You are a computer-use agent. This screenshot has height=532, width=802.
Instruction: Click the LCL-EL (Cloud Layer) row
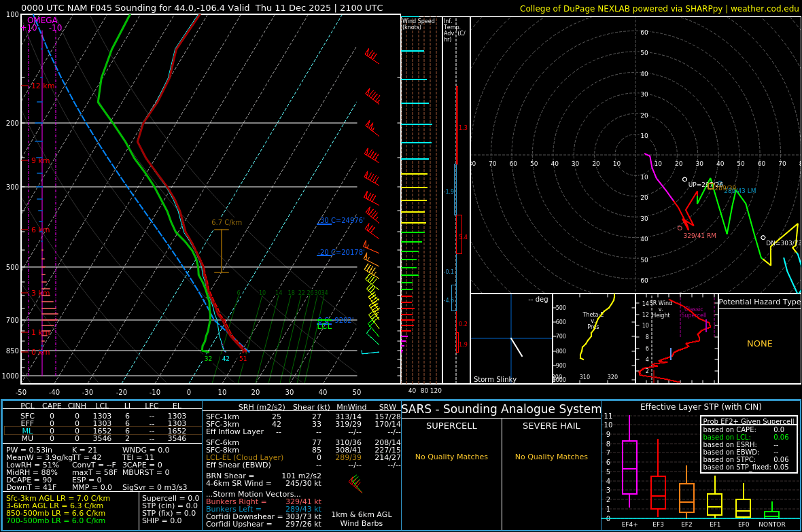(x=303, y=457)
